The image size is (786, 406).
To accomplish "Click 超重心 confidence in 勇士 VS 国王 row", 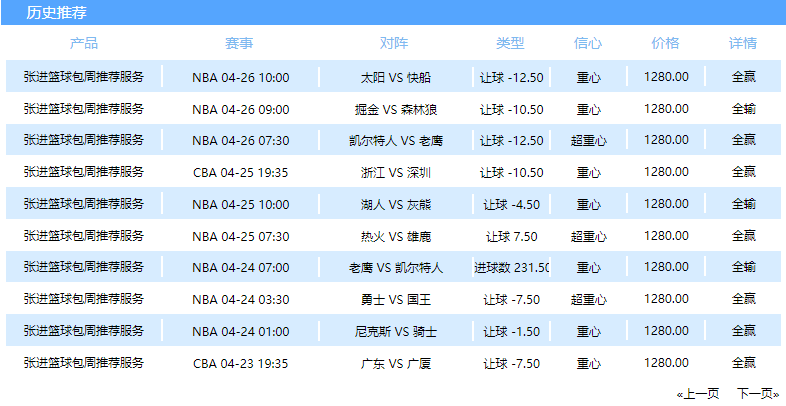I will 588,299.
